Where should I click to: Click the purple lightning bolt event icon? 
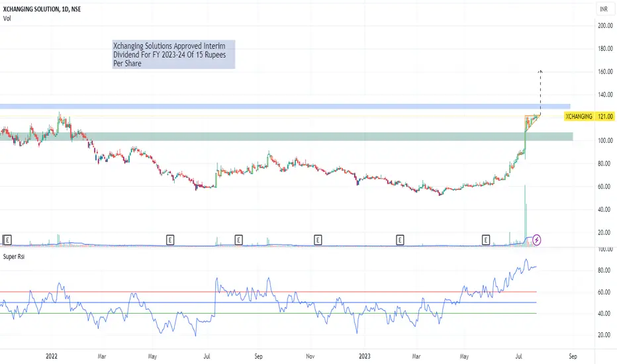(x=536, y=240)
